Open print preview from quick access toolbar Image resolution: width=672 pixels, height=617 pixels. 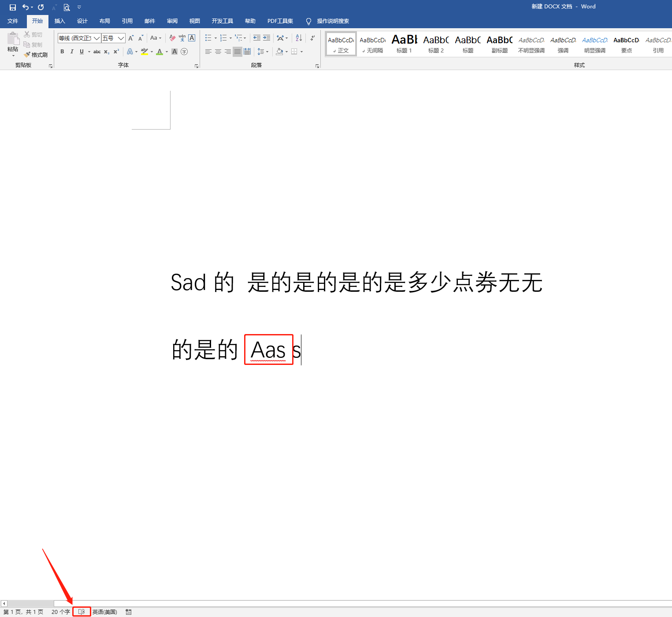[x=67, y=7]
